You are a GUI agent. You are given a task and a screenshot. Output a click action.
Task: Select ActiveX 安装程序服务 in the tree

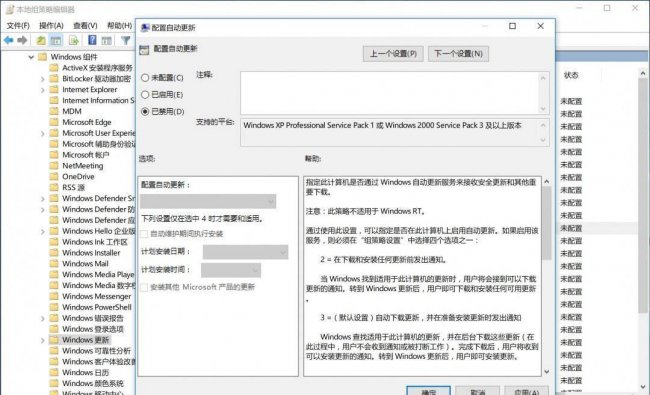tap(97, 68)
